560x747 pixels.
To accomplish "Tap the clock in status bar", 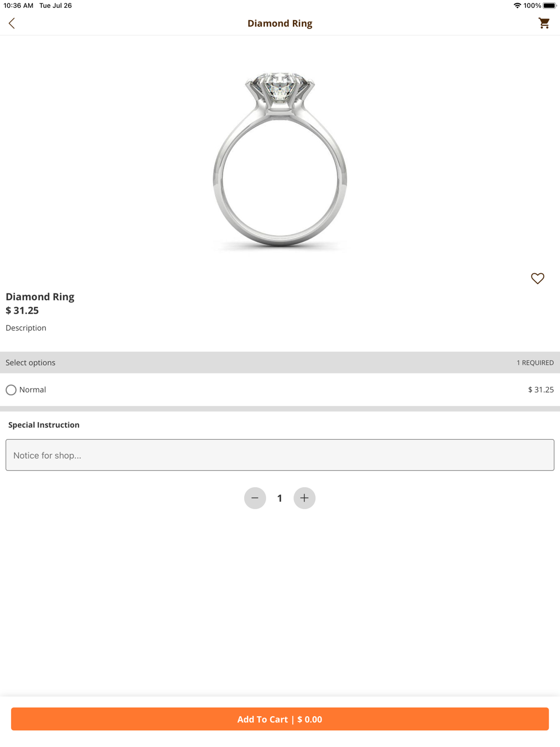I will click(18, 6).
